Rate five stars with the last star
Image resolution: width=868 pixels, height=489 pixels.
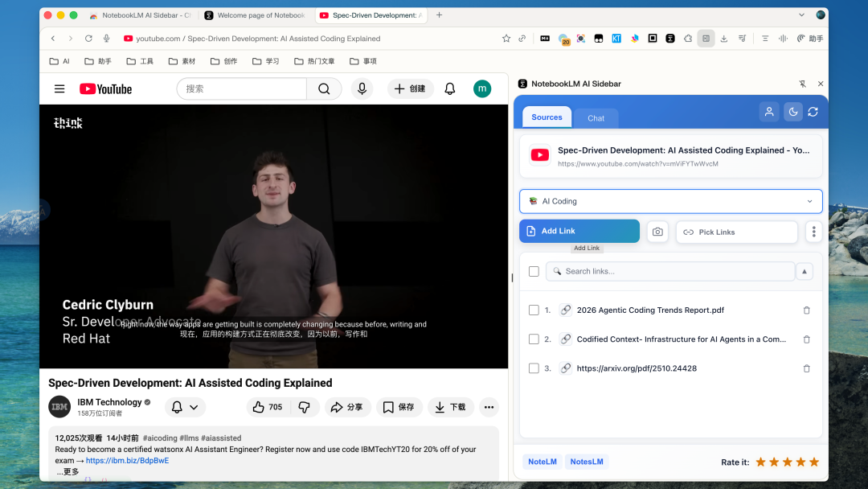tap(813, 462)
